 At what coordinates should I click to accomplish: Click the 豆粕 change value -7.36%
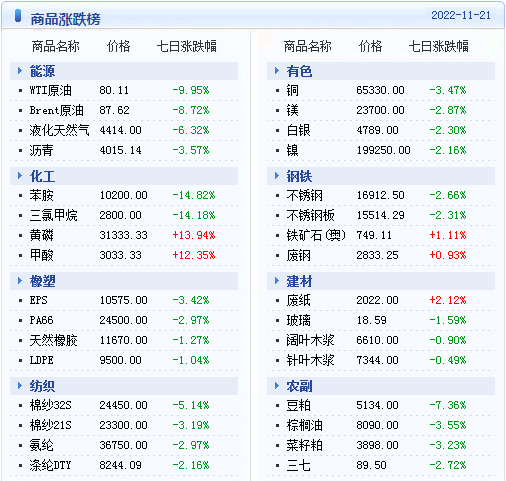[448, 405]
